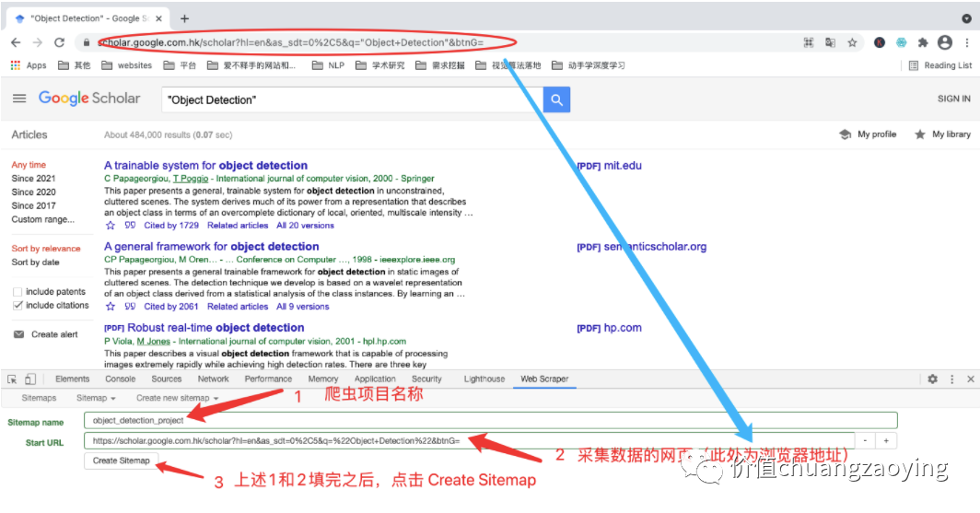This screenshot has width=980, height=513.
Task: Expand Create new sitemap dropdown
Action: click(x=178, y=398)
